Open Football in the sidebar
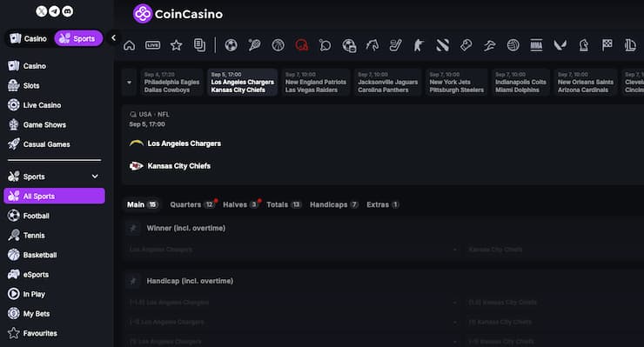Viewport: 644px width, 347px height. pos(54,216)
